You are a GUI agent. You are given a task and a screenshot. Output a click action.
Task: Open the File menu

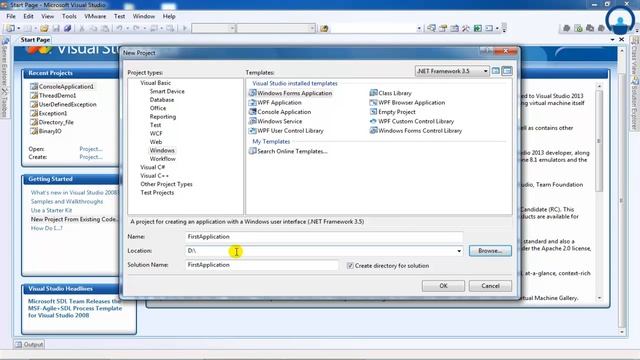coord(11,16)
